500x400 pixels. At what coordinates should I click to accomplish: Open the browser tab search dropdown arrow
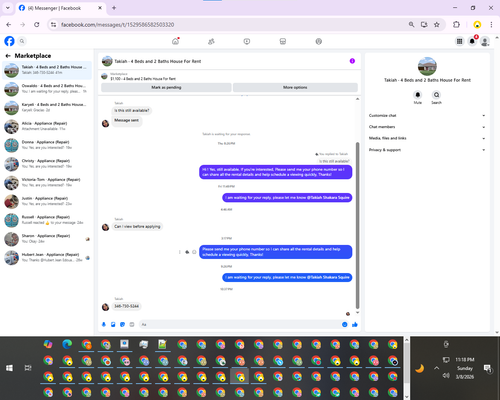pyautogui.click(x=8, y=8)
